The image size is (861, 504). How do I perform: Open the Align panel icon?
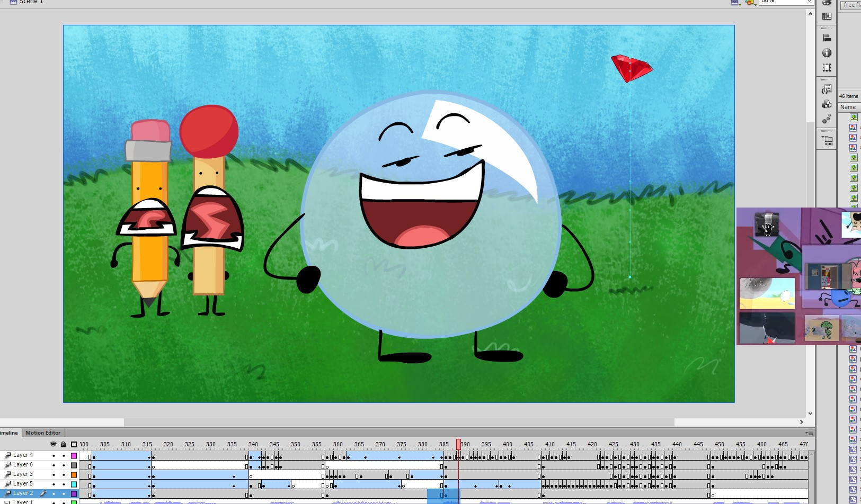pos(827,38)
